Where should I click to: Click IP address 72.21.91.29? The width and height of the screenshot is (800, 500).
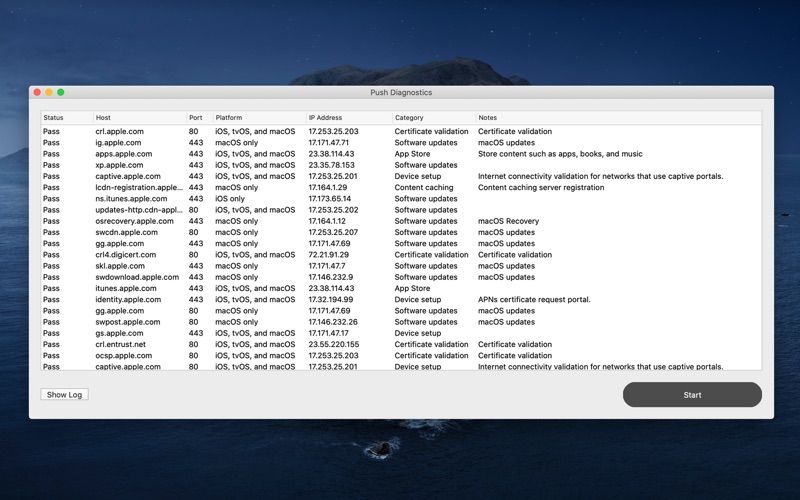(329, 255)
